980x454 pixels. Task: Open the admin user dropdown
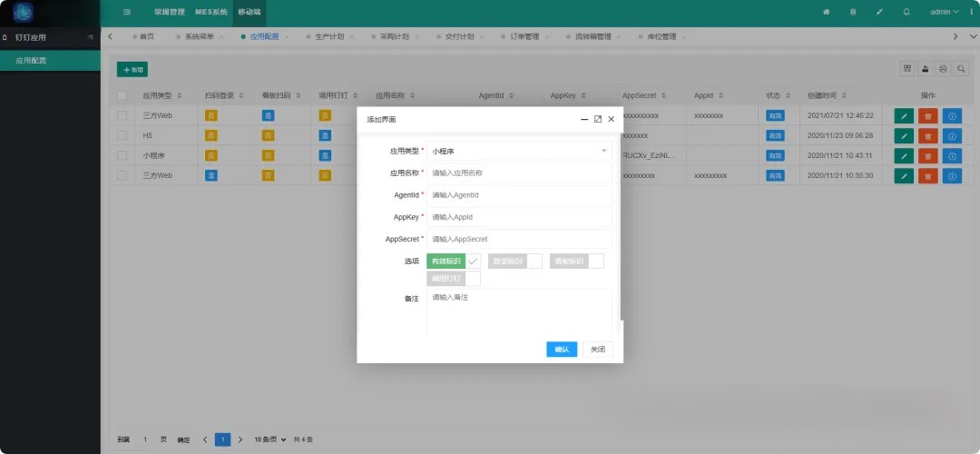tap(945, 12)
